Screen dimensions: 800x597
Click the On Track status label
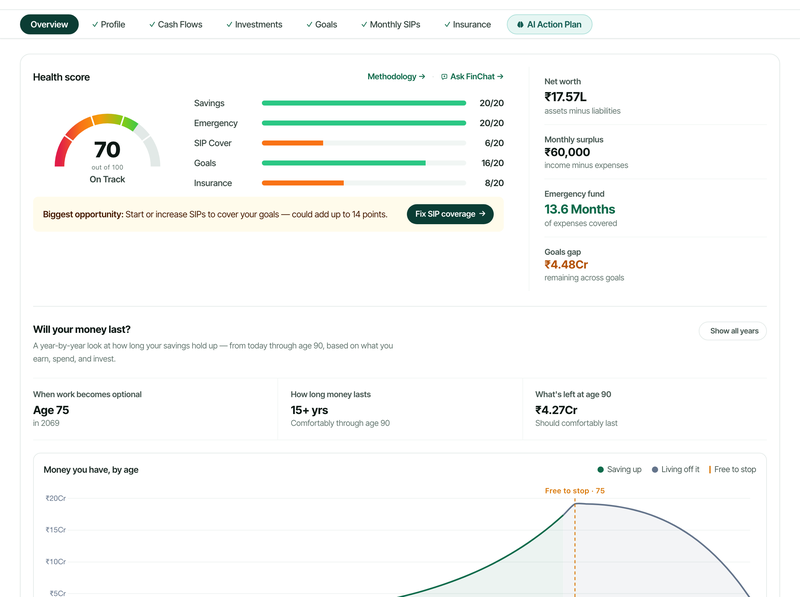[107, 179]
